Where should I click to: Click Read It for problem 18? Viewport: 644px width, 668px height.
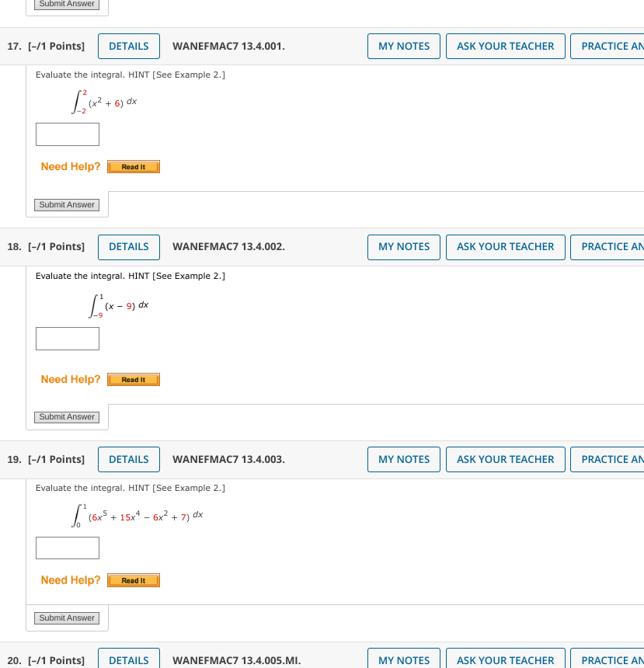[133, 379]
